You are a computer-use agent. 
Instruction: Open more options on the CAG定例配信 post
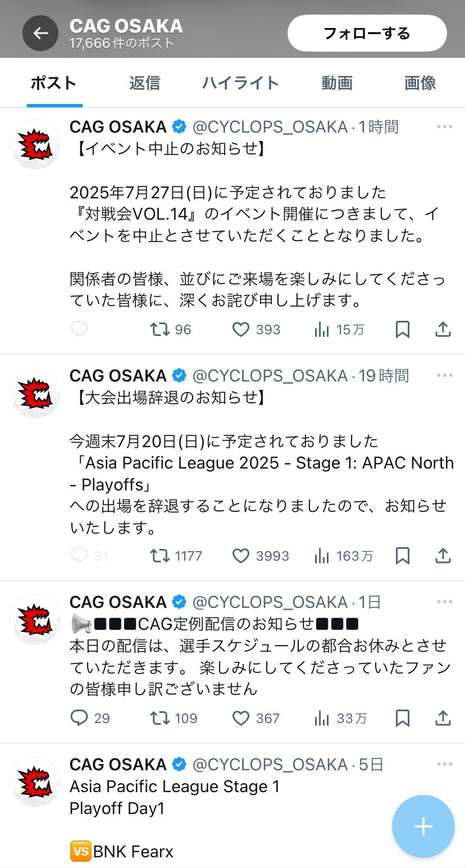tap(444, 602)
